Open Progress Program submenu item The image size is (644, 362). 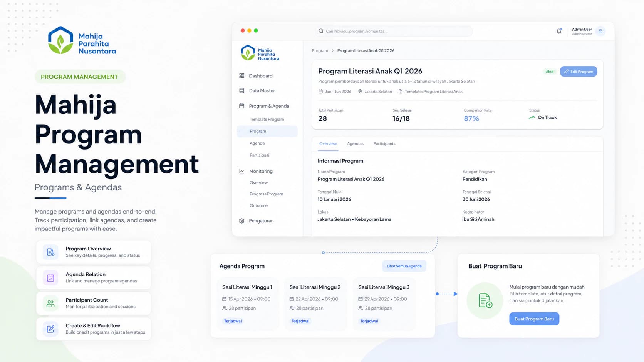tap(266, 194)
